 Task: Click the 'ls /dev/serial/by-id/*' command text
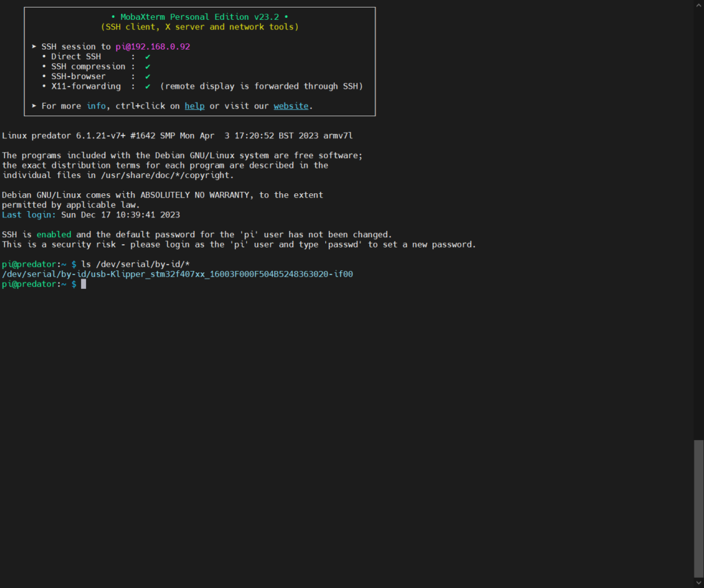point(135,264)
